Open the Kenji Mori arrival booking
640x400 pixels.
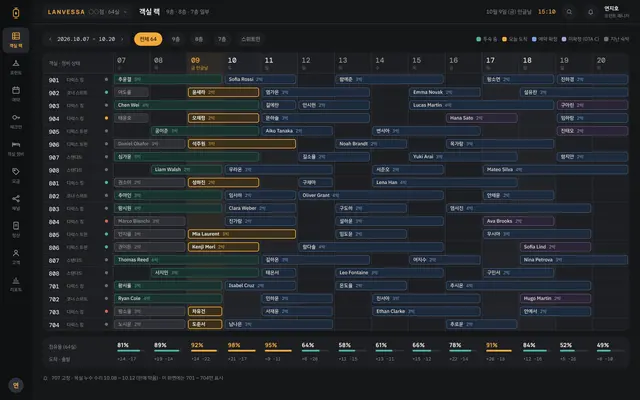[223, 247]
